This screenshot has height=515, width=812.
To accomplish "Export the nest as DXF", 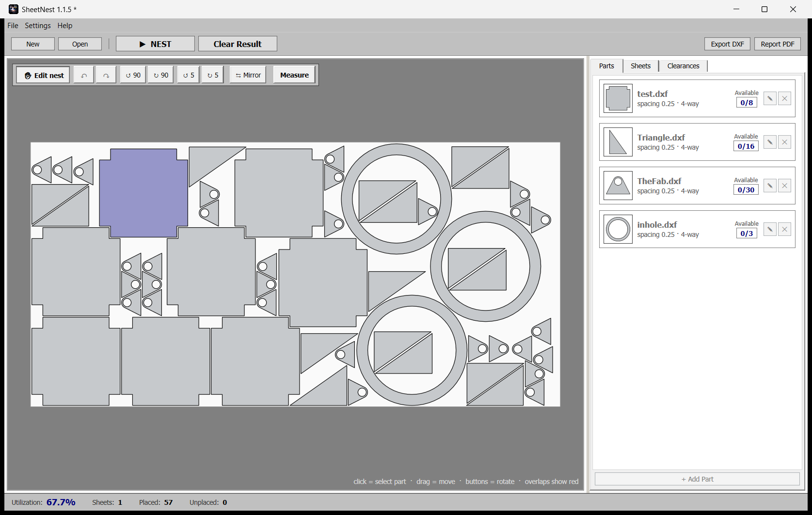I will tap(727, 44).
